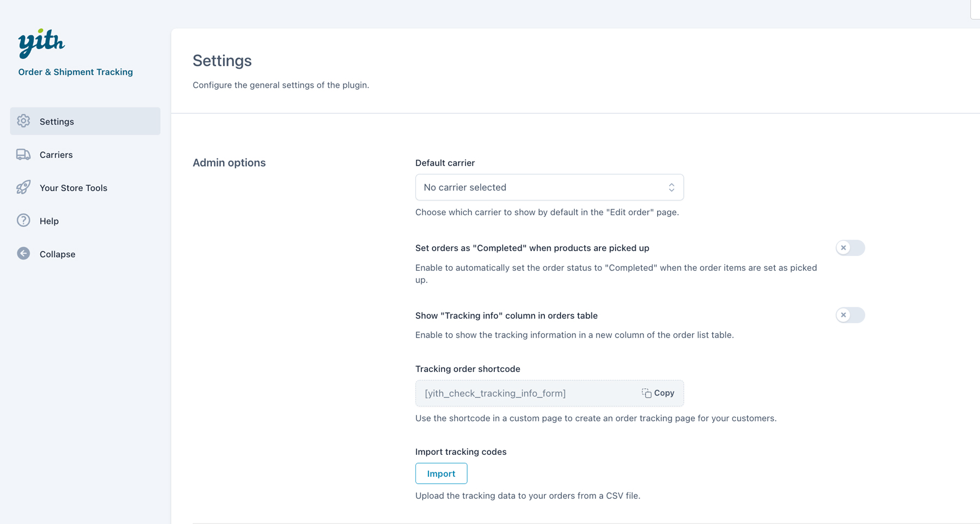Click the 'Order & Shipment Tracking' title
Viewport: 980px width, 524px height.
coord(76,72)
